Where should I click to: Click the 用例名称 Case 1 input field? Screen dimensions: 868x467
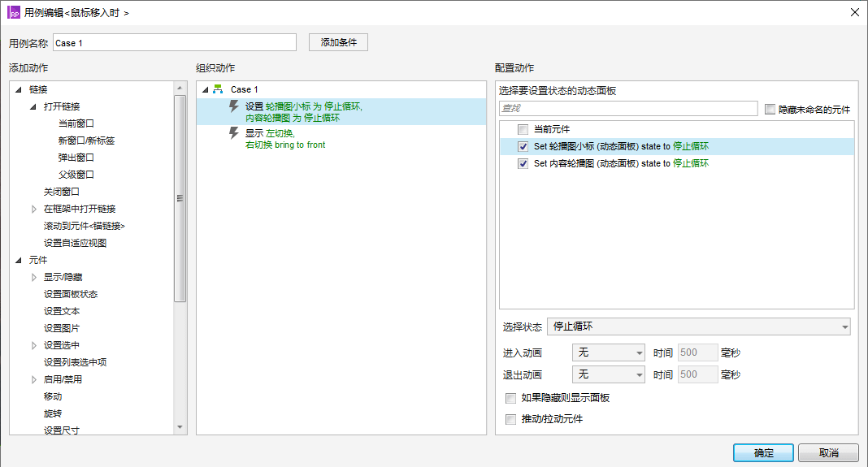pyautogui.click(x=175, y=42)
